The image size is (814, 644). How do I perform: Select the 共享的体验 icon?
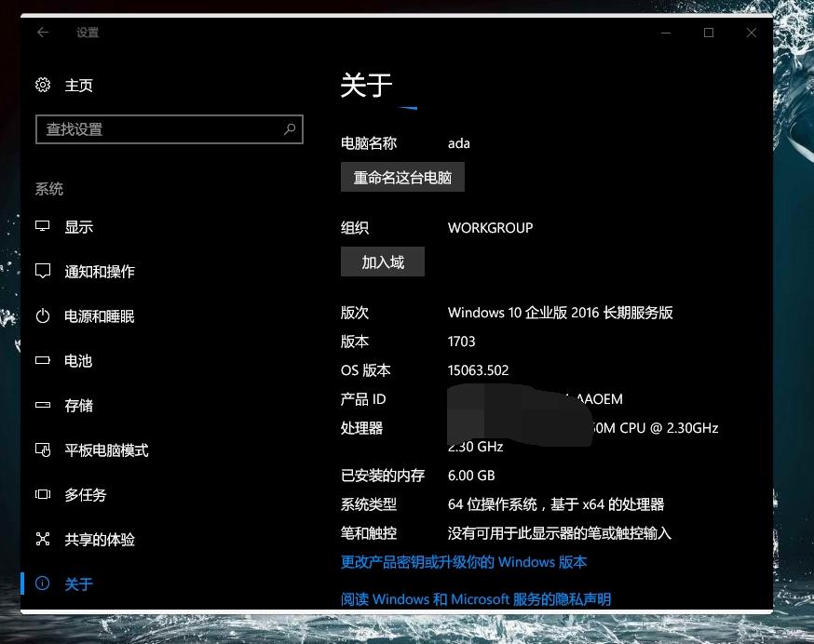[x=43, y=539]
